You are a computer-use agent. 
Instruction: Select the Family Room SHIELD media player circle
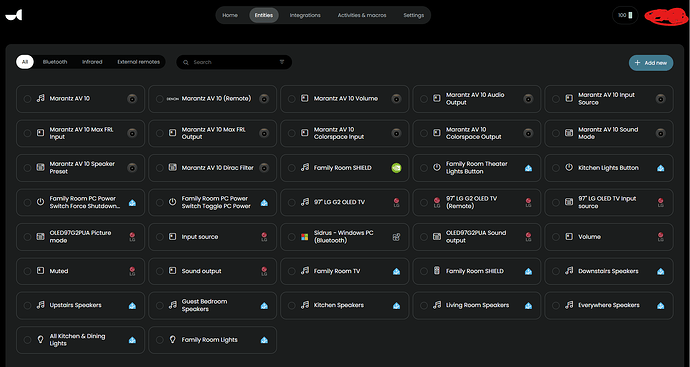pyautogui.click(x=291, y=168)
